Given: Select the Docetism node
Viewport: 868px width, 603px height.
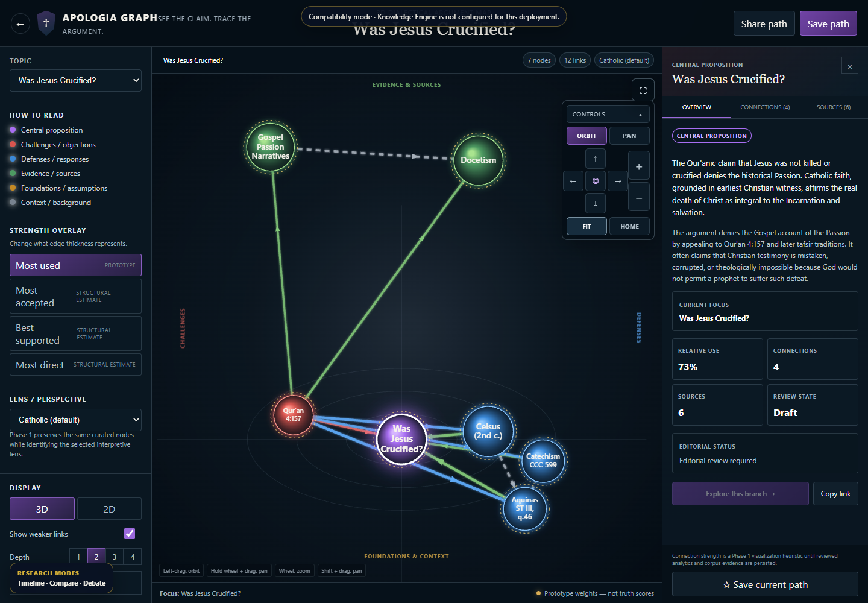Looking at the screenshot, I should [479, 160].
